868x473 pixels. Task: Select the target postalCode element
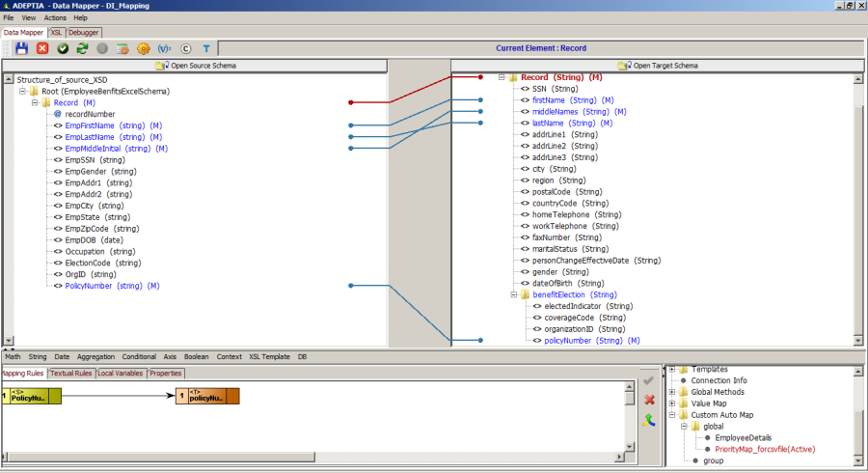[x=567, y=192]
